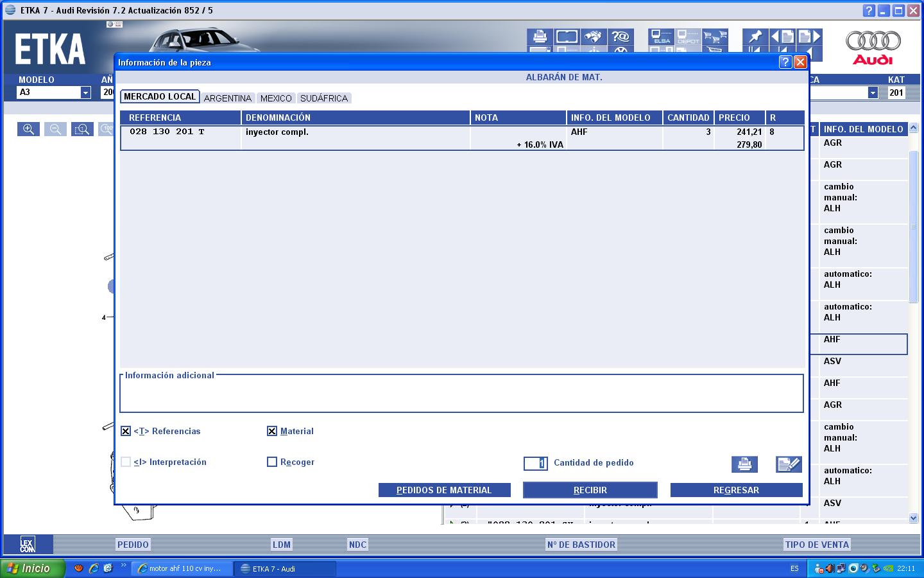The image size is (924, 578).
Task: Go to next page document icon
Action: tap(809, 37)
